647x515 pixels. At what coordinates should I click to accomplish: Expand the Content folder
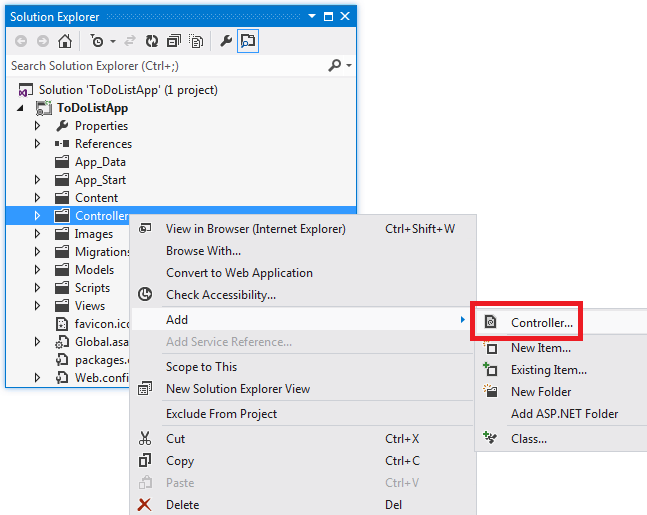[x=38, y=198]
